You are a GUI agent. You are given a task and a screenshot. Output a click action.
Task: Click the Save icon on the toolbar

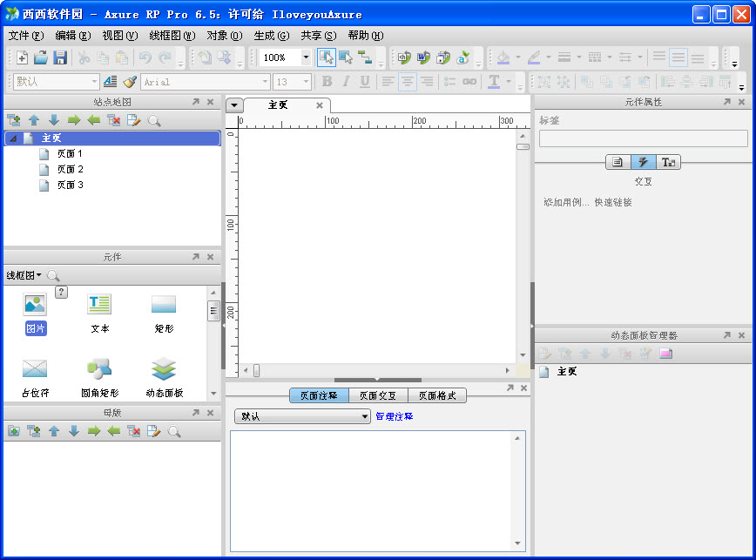click(x=60, y=57)
